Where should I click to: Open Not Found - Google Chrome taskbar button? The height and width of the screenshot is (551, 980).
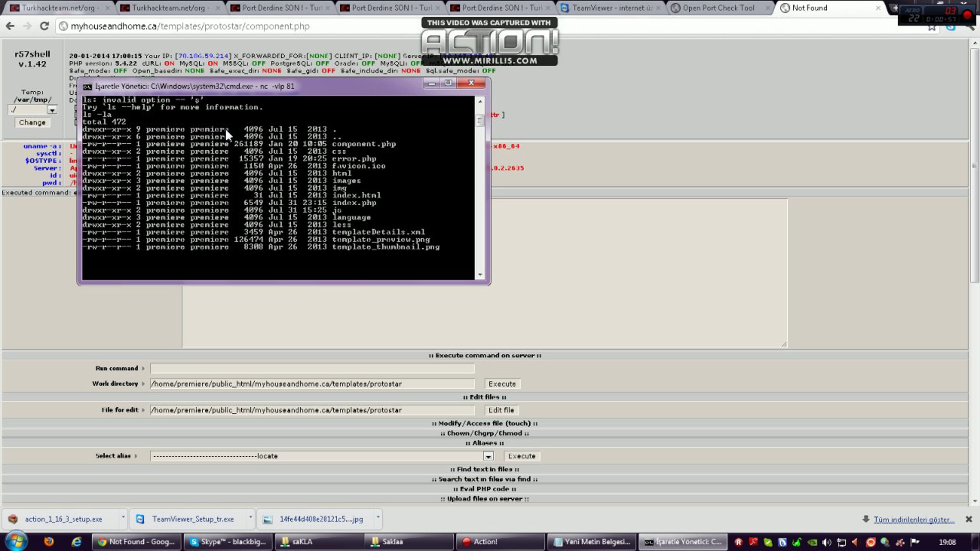click(x=137, y=542)
